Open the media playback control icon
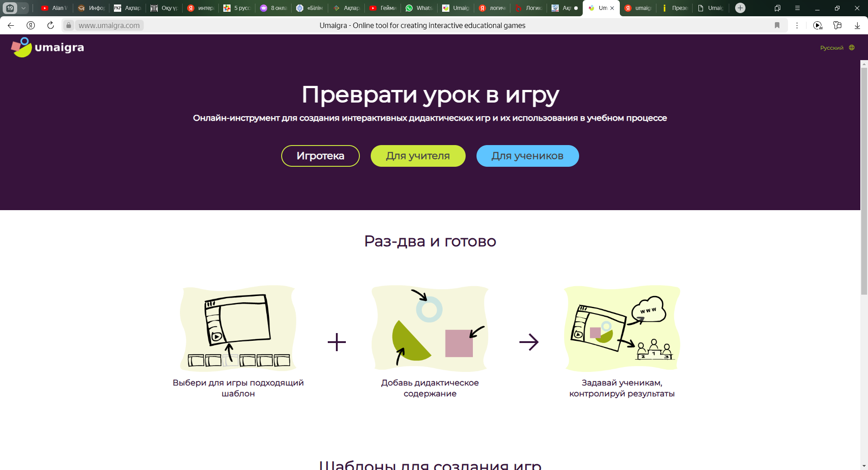 click(817, 25)
